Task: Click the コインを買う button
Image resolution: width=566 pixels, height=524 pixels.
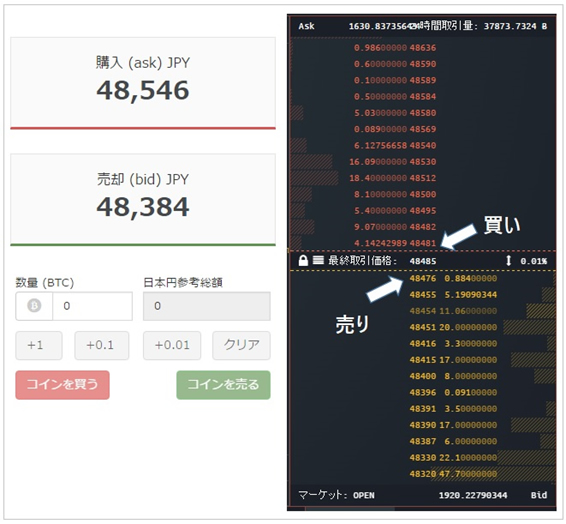Action: click(62, 385)
